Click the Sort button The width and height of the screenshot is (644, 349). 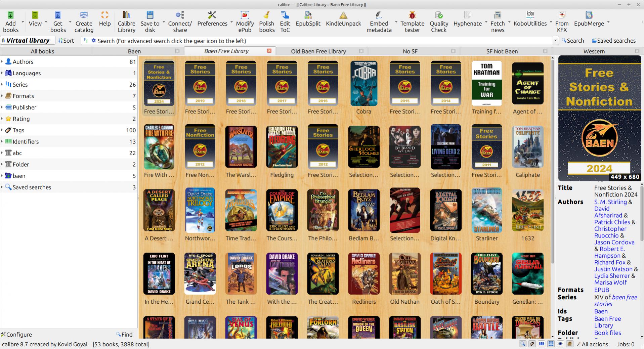coord(66,41)
